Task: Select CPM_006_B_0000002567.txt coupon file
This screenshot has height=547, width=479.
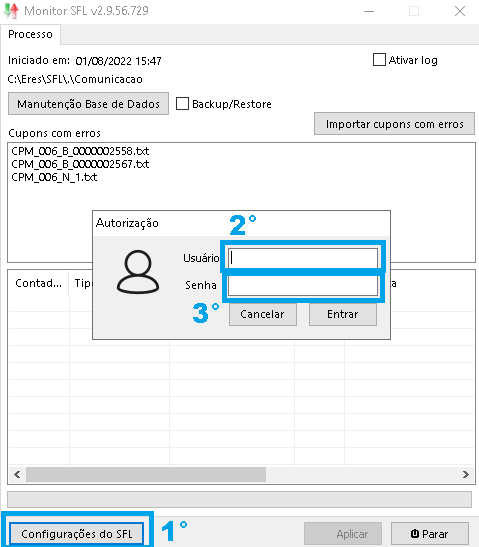Action: pyautogui.click(x=80, y=164)
